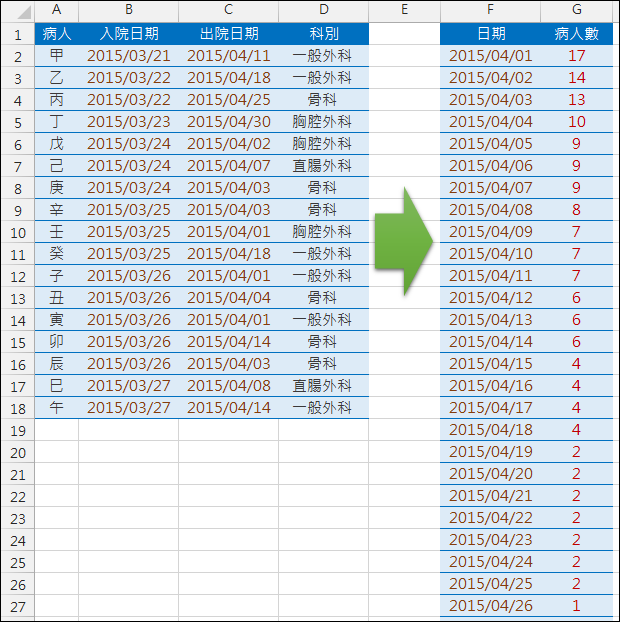Click patient count 14
Screen dimensions: 620x622
[576, 78]
